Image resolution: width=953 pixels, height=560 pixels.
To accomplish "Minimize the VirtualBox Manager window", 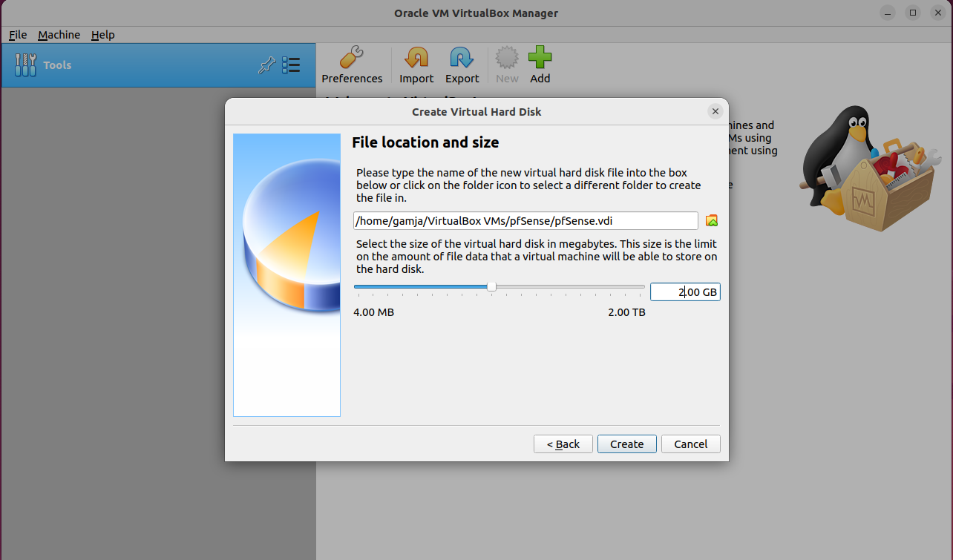I will tap(888, 13).
